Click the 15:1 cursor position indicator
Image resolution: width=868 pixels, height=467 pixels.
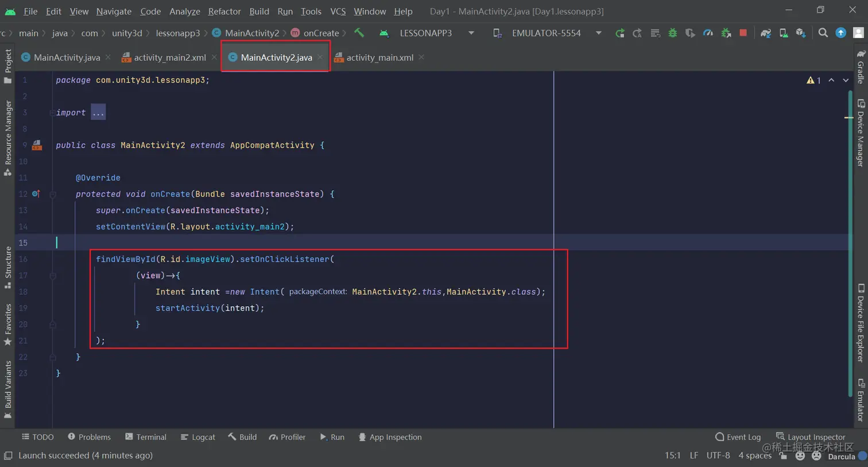673,456
